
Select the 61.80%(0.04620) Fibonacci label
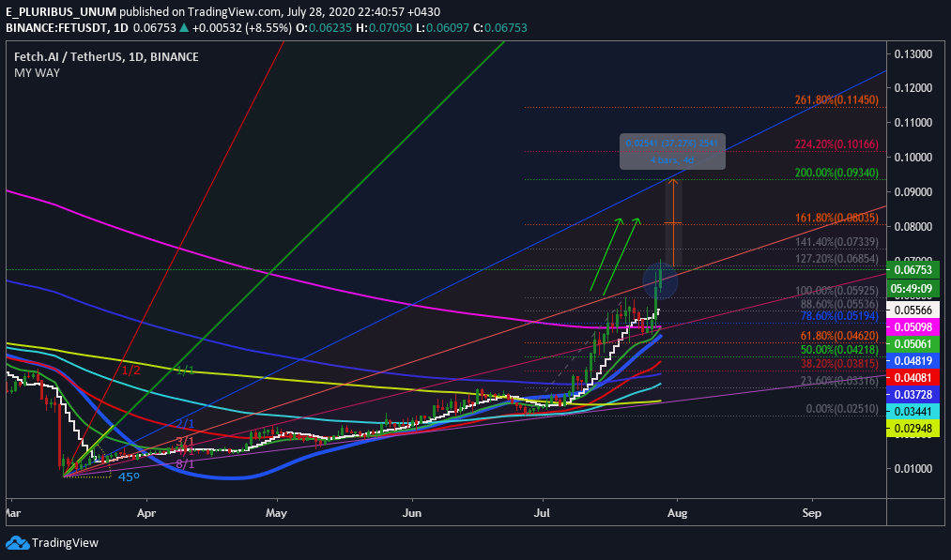point(838,336)
